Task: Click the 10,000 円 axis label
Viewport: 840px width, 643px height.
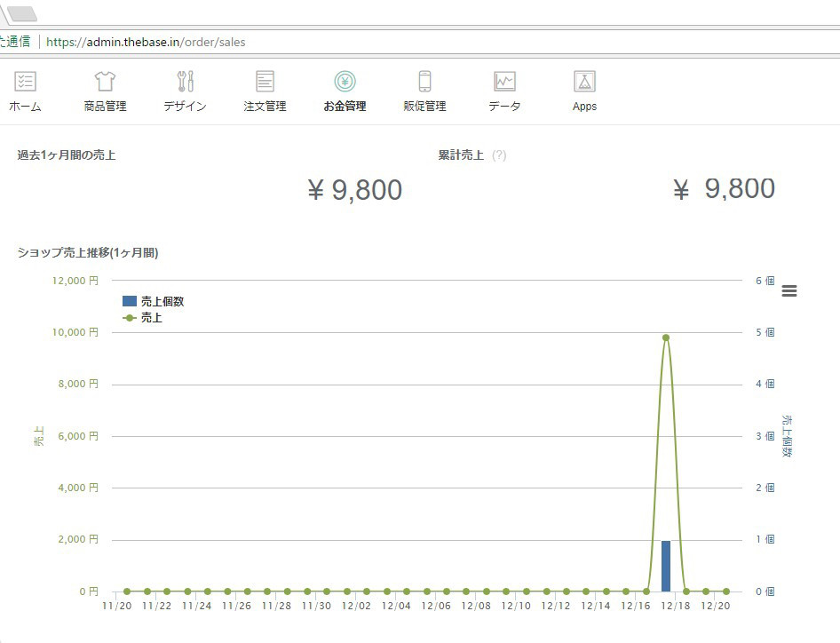Action: [75, 332]
